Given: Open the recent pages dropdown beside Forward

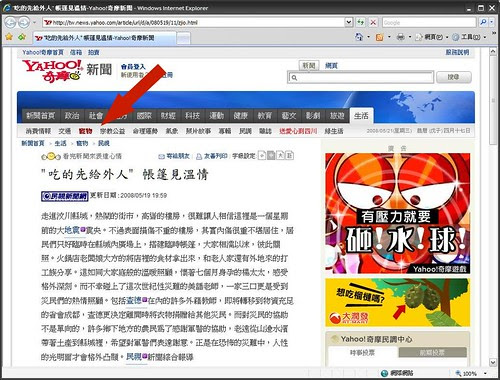Looking at the screenshot, I should pyautogui.click(x=34, y=23).
